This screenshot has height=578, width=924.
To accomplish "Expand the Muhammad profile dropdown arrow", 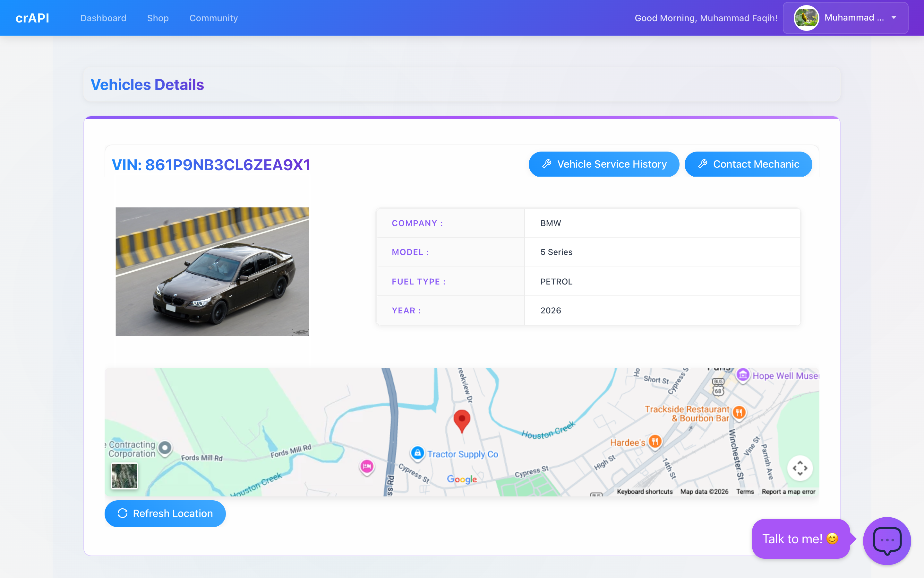I will click(894, 18).
